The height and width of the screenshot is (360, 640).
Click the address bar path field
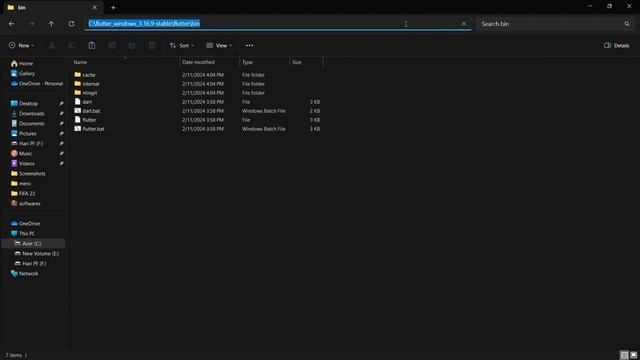pyautogui.click(x=278, y=24)
